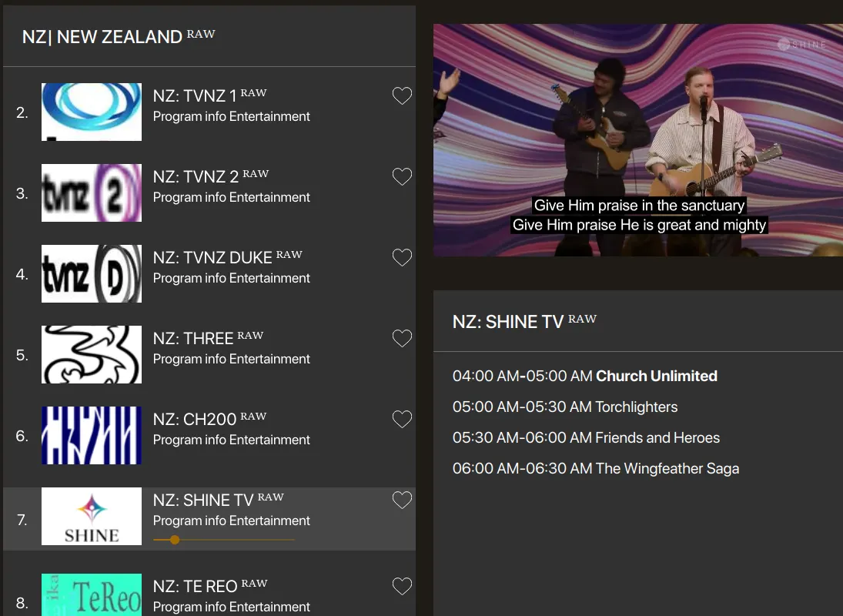
Task: Select channel name NZ: TVNZ 1
Action: click(x=209, y=95)
